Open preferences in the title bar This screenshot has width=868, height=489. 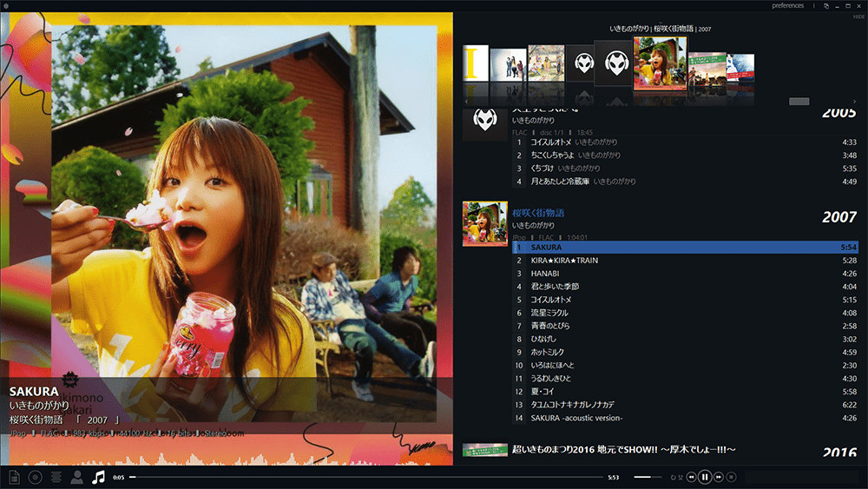788,5
